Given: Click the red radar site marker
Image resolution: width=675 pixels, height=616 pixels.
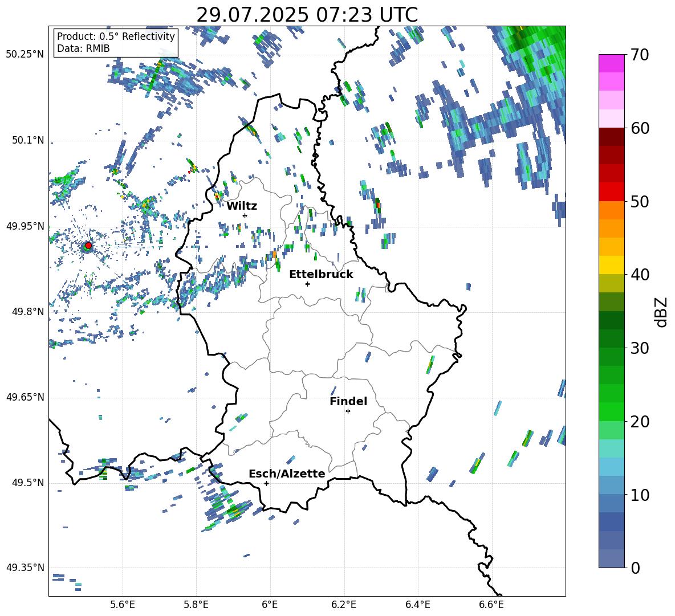Looking at the screenshot, I should coord(88,246).
